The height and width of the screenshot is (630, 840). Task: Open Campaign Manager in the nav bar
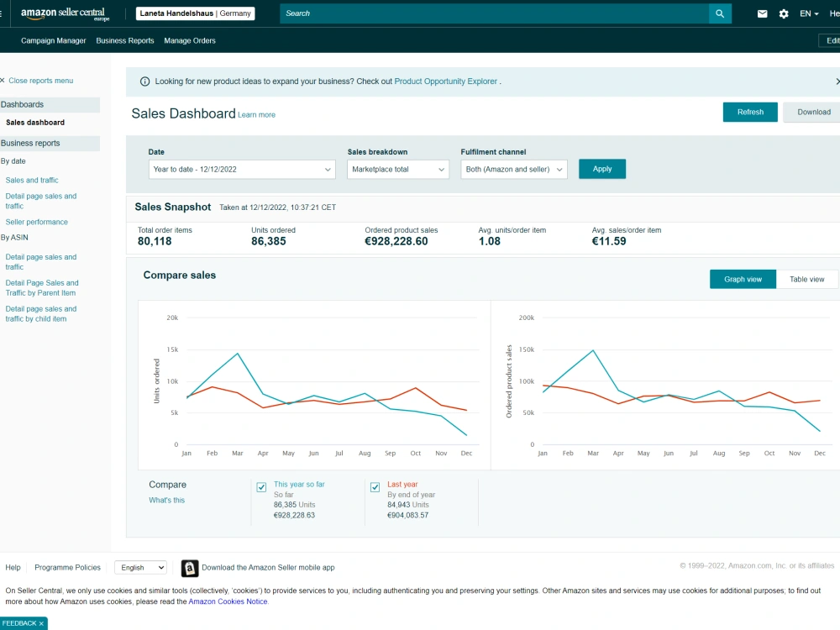click(x=54, y=40)
